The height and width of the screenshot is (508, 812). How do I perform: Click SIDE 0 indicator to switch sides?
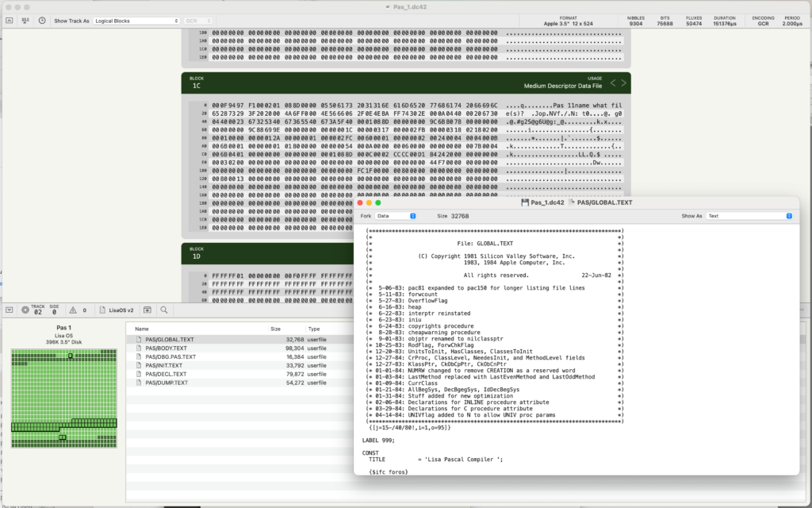pos(54,310)
